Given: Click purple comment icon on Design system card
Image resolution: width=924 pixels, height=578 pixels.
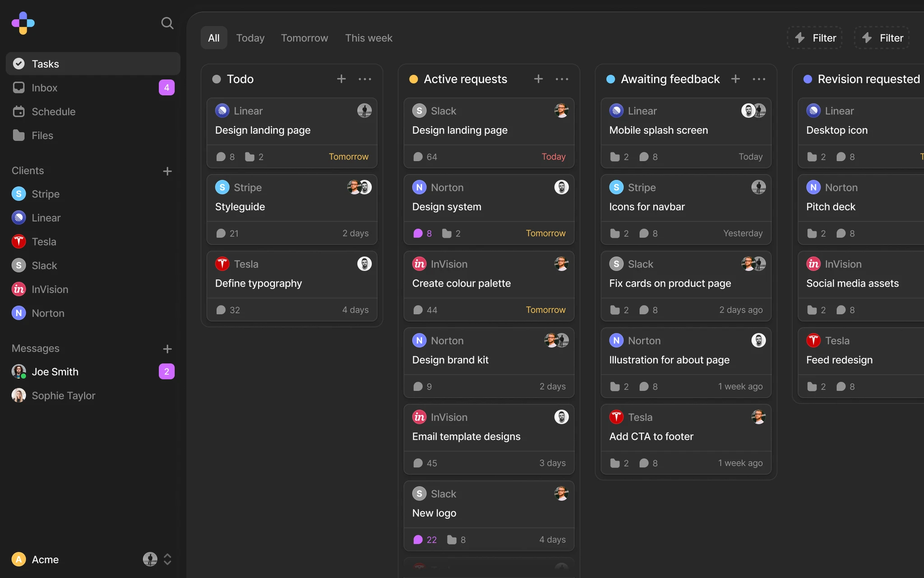Looking at the screenshot, I should coord(418,233).
